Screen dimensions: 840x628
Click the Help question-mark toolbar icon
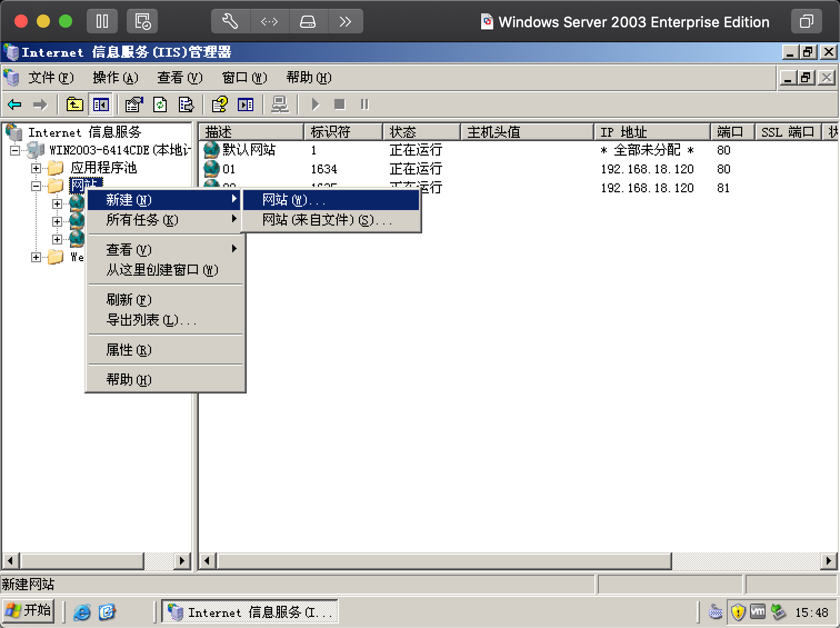pos(220,104)
